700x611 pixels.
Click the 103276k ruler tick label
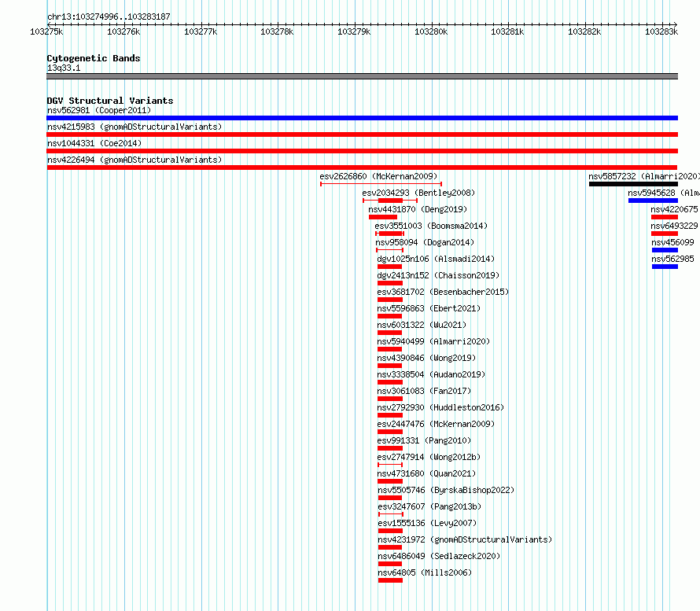pyautogui.click(x=123, y=31)
